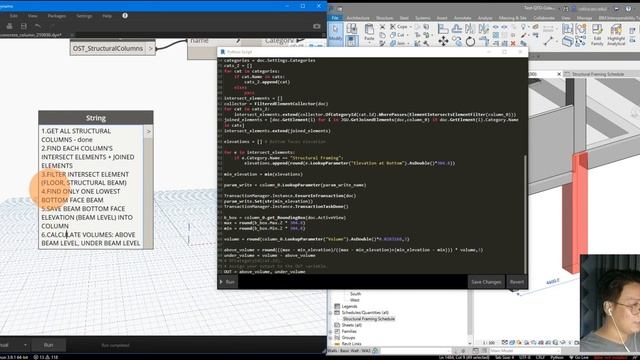Switch to the Revit Architecture ribbon tab

tap(358, 18)
